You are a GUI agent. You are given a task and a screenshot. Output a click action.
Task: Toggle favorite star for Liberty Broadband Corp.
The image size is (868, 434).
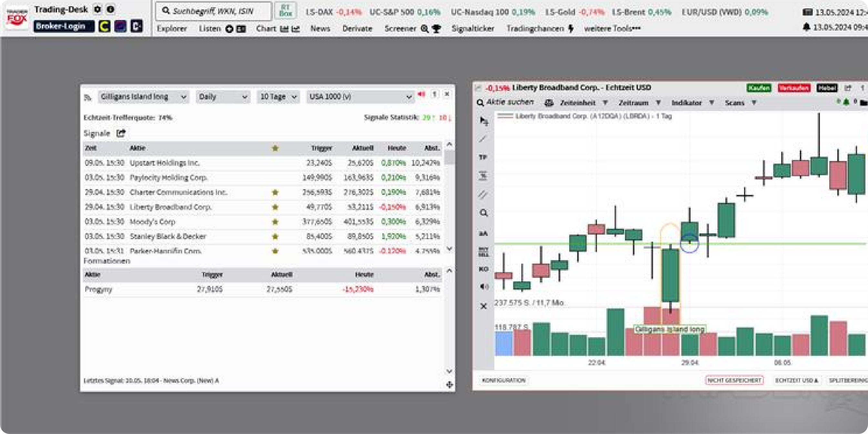click(x=275, y=207)
